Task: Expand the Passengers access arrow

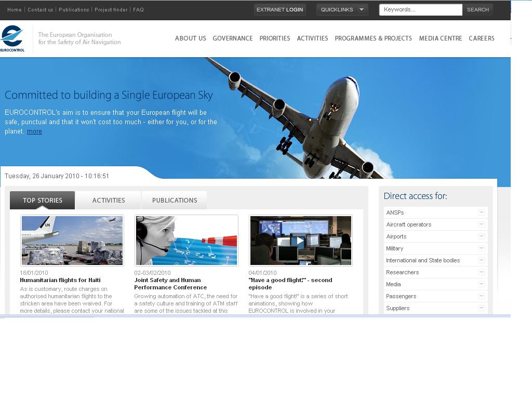Action: pos(481,296)
